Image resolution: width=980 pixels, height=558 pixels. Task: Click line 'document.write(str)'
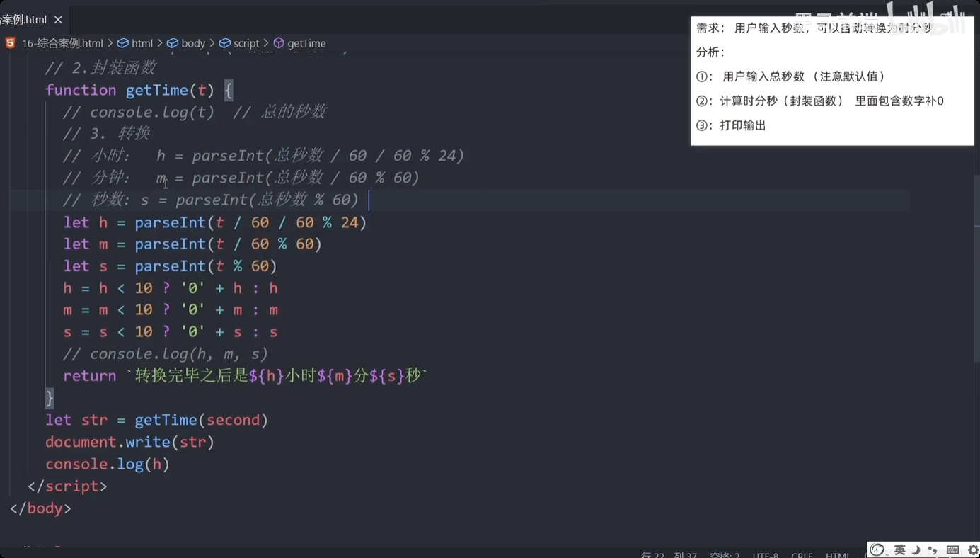(x=129, y=442)
